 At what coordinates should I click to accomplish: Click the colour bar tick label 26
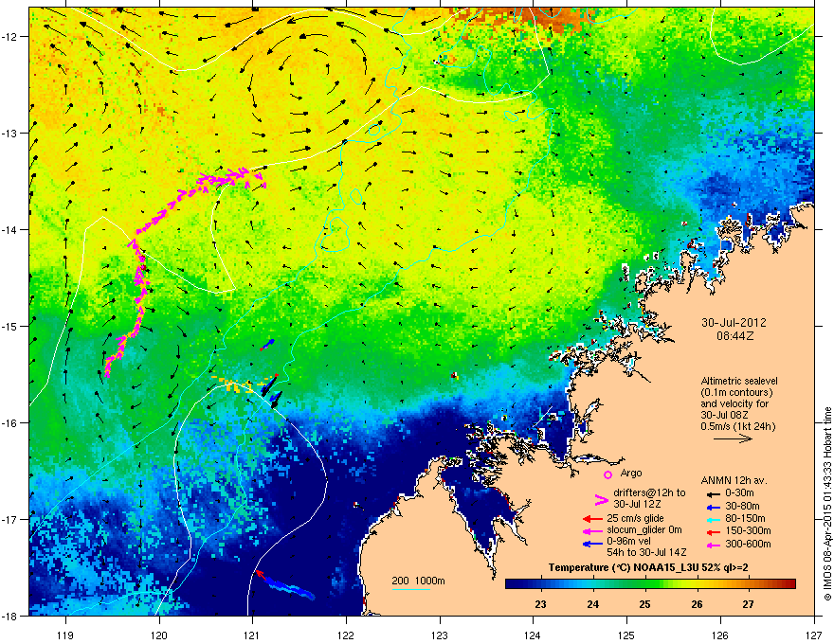point(697,604)
